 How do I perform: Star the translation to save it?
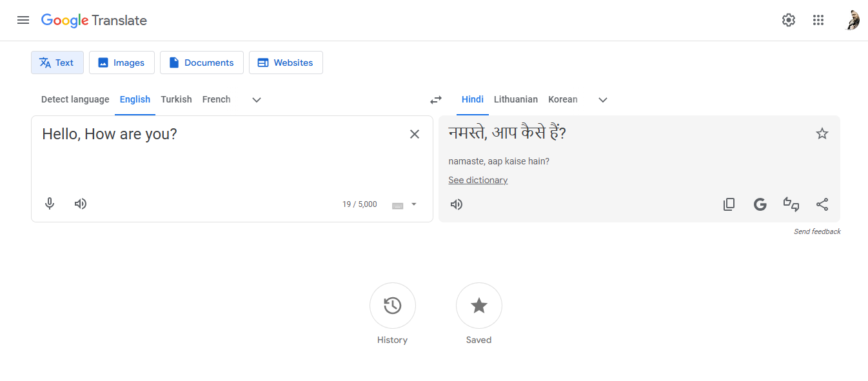click(x=822, y=133)
